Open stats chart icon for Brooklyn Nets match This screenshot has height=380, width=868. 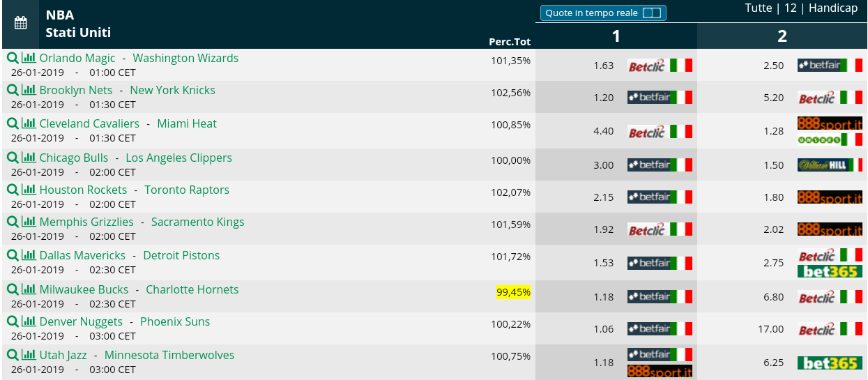tap(29, 90)
